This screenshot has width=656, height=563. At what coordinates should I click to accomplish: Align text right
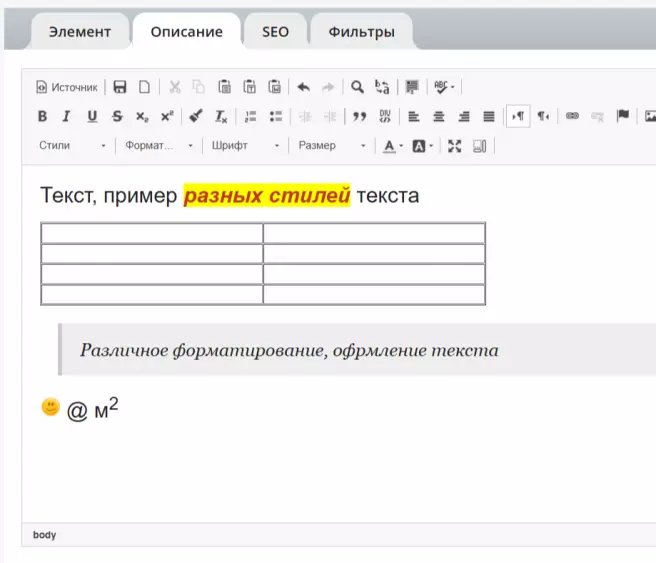click(x=464, y=116)
